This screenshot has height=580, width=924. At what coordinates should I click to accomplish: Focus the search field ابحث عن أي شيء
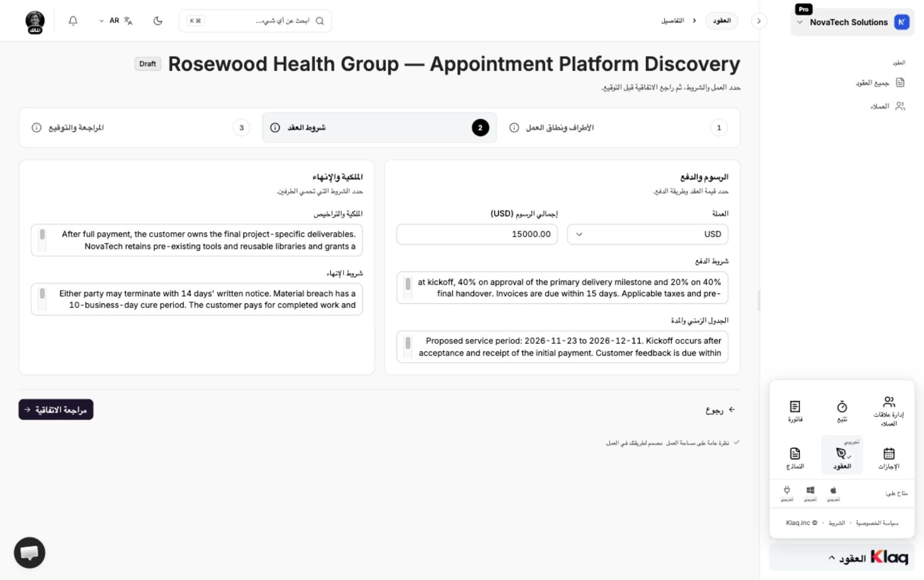pos(255,21)
